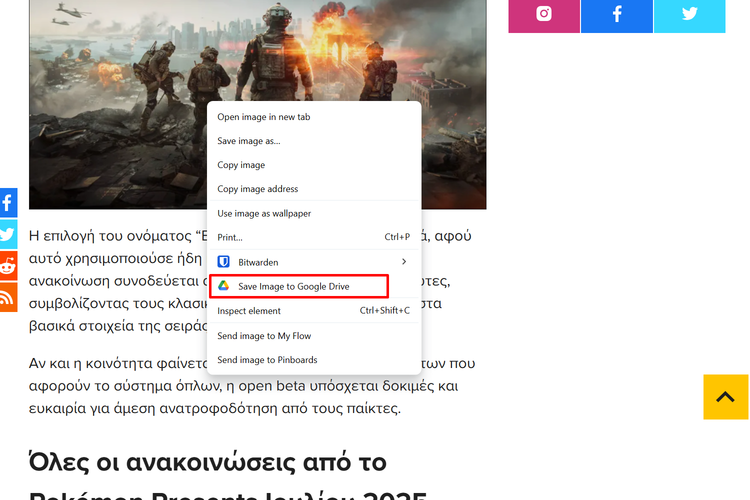The height and width of the screenshot is (500, 750).
Task: Share via left sidebar Reddit icon
Action: click(8, 266)
